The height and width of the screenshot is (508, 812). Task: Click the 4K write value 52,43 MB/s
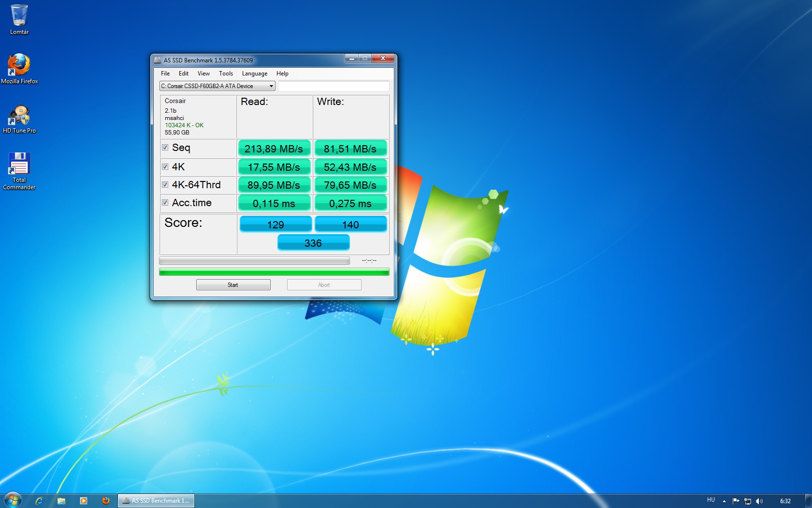pos(350,167)
